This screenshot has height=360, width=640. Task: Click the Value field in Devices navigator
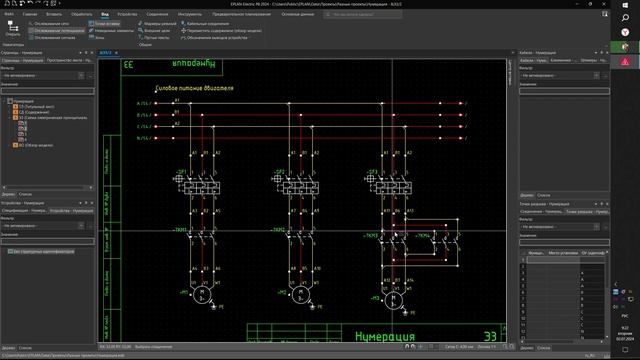pyautogui.click(x=47, y=241)
